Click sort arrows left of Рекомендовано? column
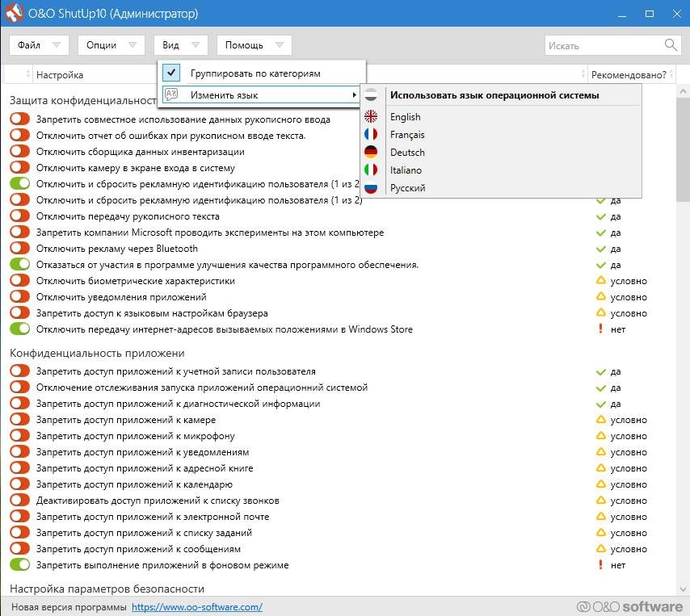This screenshot has width=690, height=616. click(583, 73)
